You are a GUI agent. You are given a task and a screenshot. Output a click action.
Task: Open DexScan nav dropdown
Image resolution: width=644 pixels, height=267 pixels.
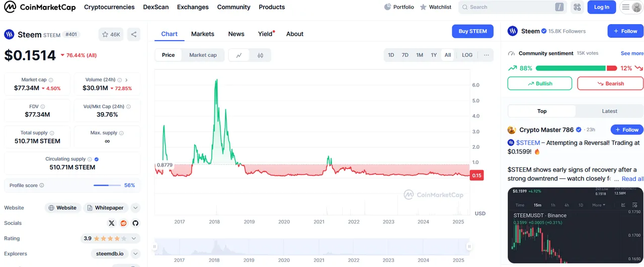pos(156,7)
